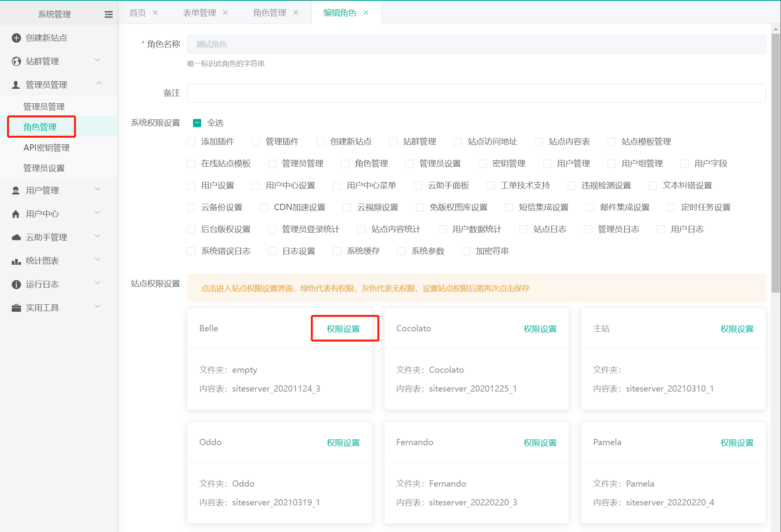This screenshot has height=532, width=781.
Task: Click the plus icon for 创建新站点
Action: coord(16,38)
